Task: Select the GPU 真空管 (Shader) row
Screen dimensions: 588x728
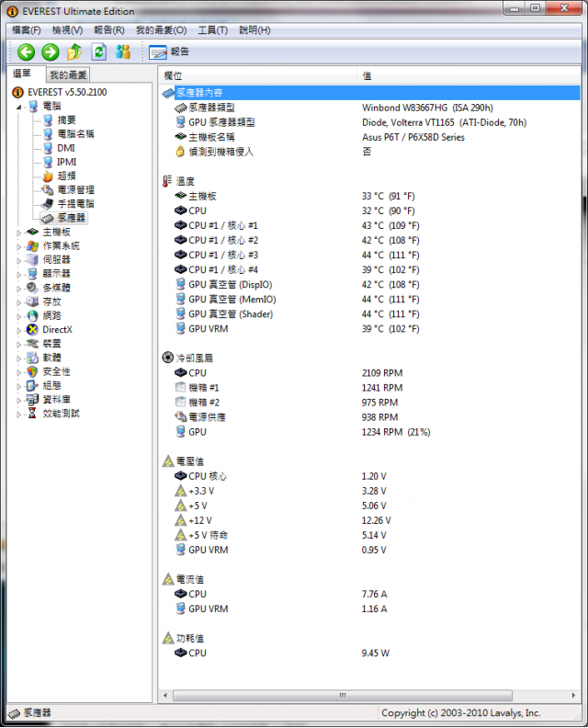Action: [370, 313]
